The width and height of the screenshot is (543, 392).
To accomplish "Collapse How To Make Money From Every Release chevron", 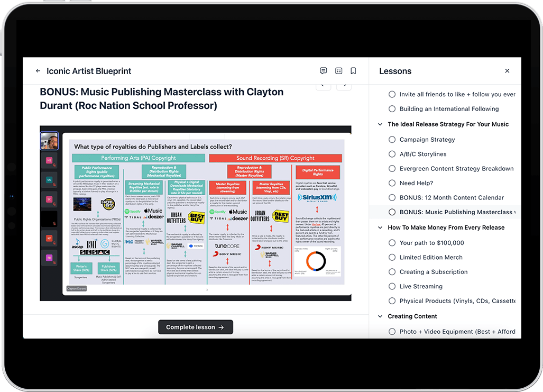I will 380,227.
